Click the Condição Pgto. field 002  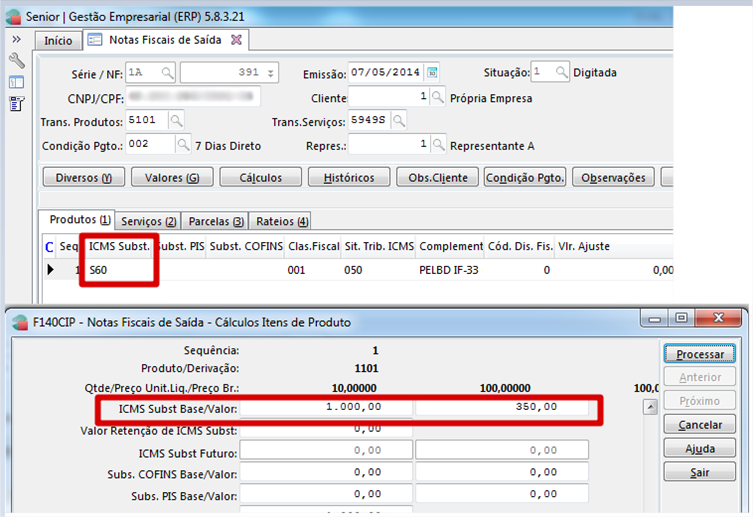coord(150,144)
